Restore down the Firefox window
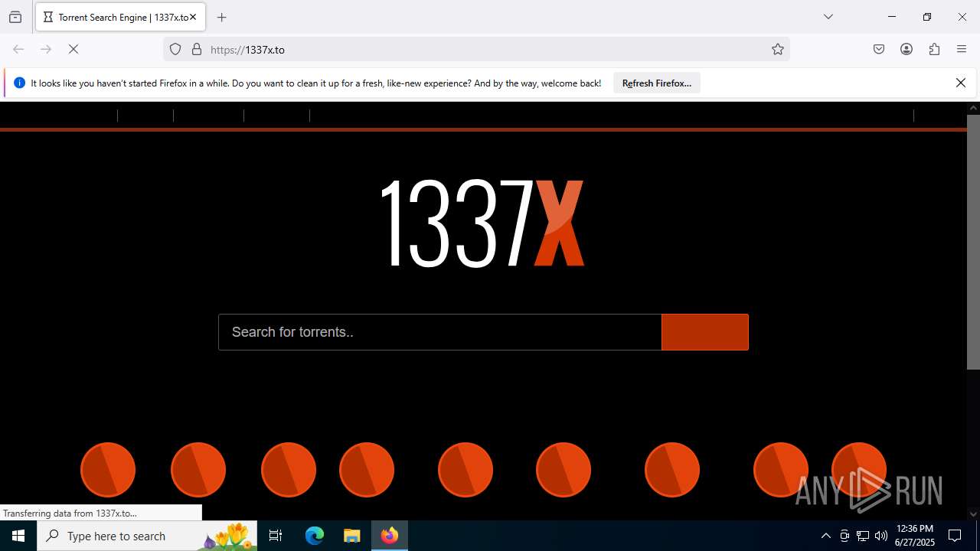This screenshot has width=980, height=551. click(926, 17)
